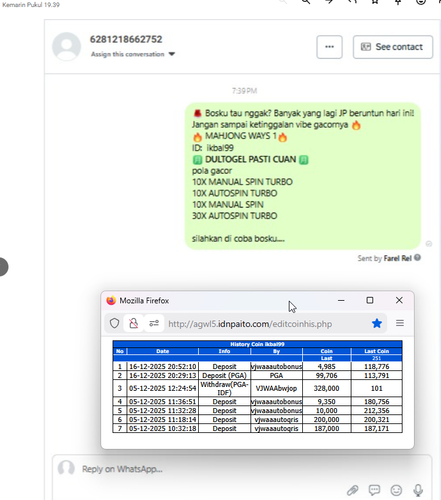Open the emoji picker smiley icon
Screen dimensions: 441x500
(x=396, y=490)
